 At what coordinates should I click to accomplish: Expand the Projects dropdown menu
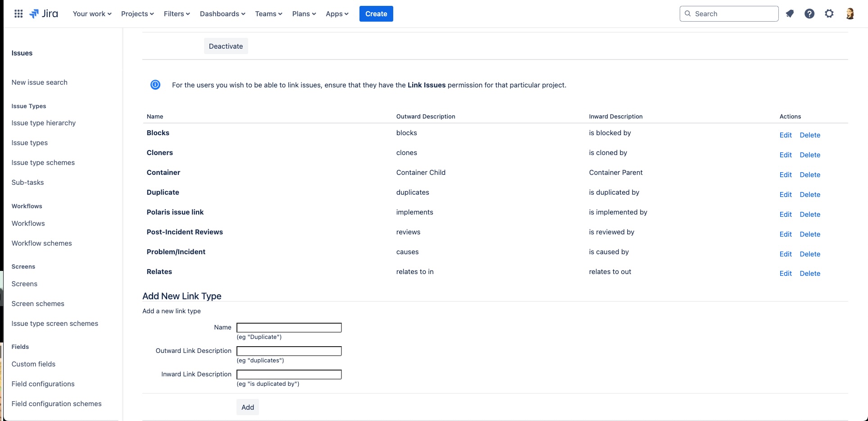[137, 14]
